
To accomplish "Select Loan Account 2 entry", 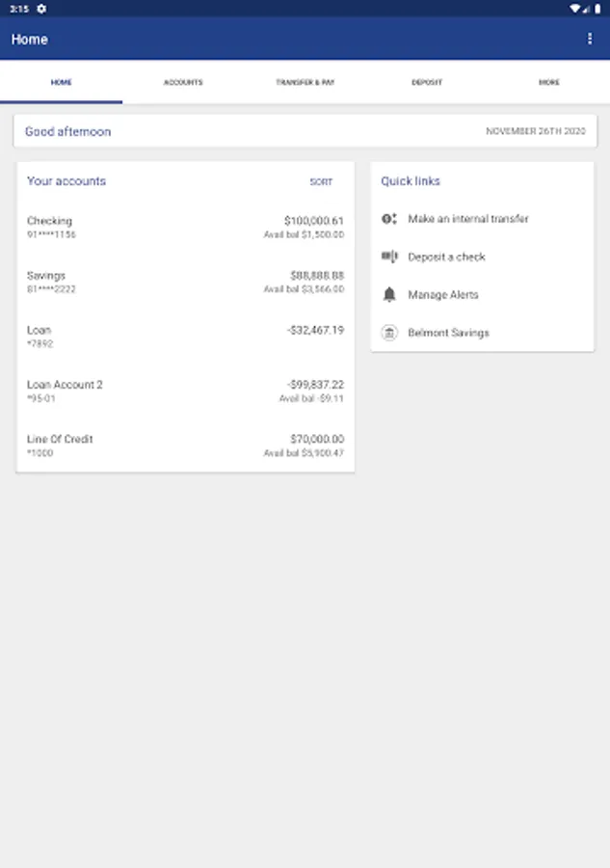I will pos(185,391).
